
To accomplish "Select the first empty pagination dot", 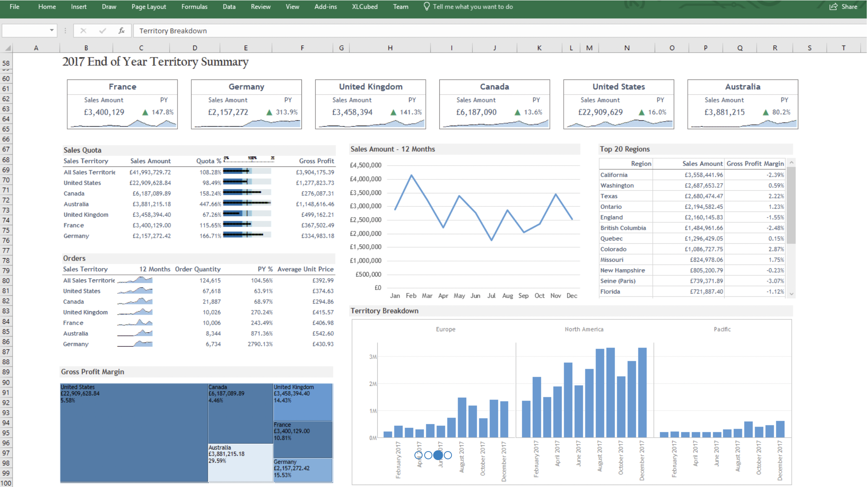I will tap(418, 455).
